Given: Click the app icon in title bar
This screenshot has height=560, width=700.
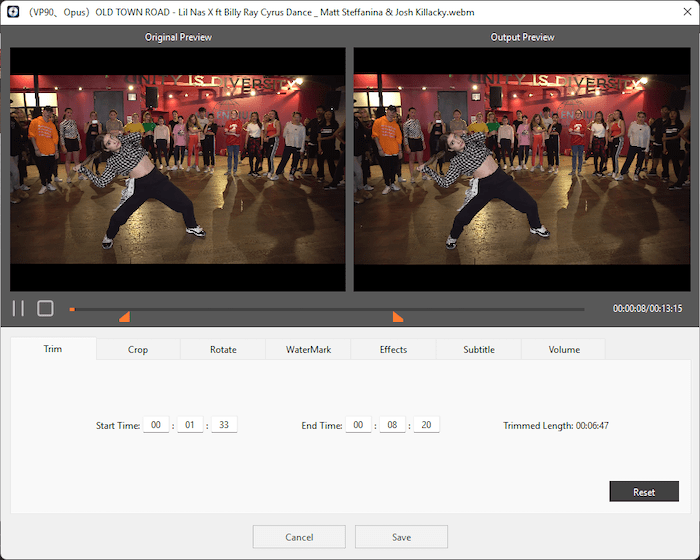Looking at the screenshot, I should tap(12, 12).
